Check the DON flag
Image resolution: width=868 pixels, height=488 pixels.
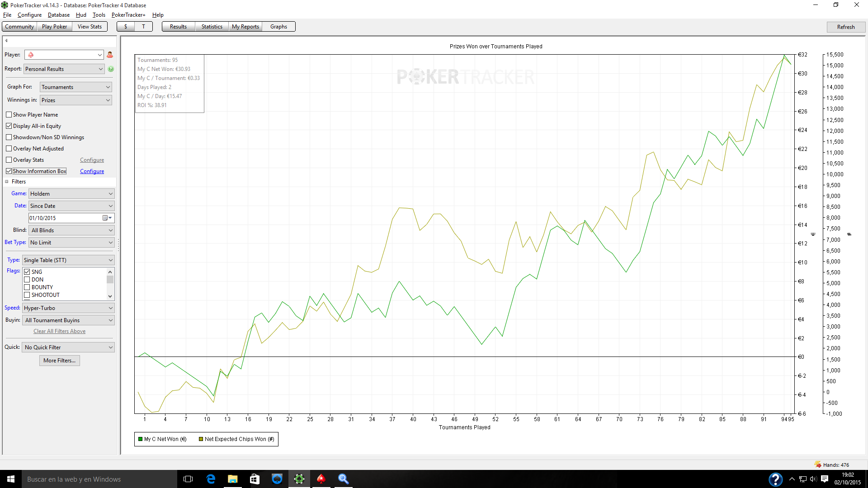point(27,280)
